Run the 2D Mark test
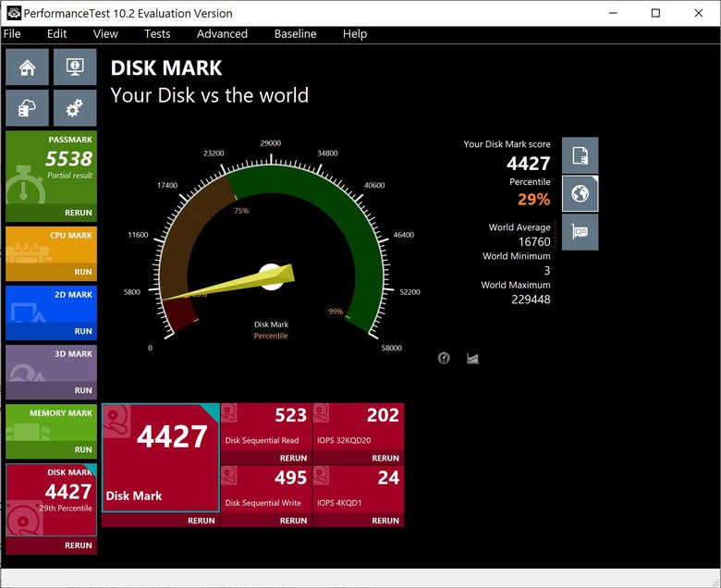721x588 pixels. 83,332
